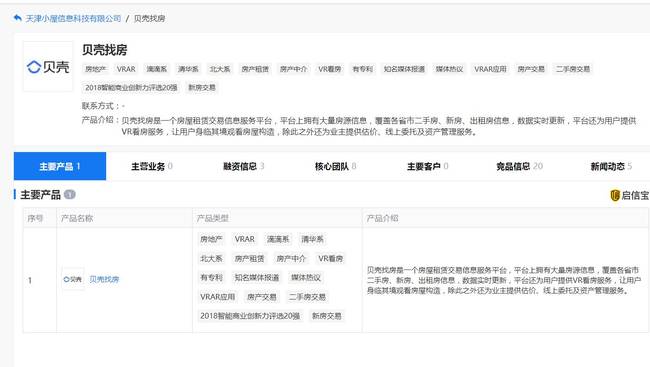Click 媒体热议 in the 产品类型 cell
The width and height of the screenshot is (650, 367).
pyautogui.click(x=306, y=277)
